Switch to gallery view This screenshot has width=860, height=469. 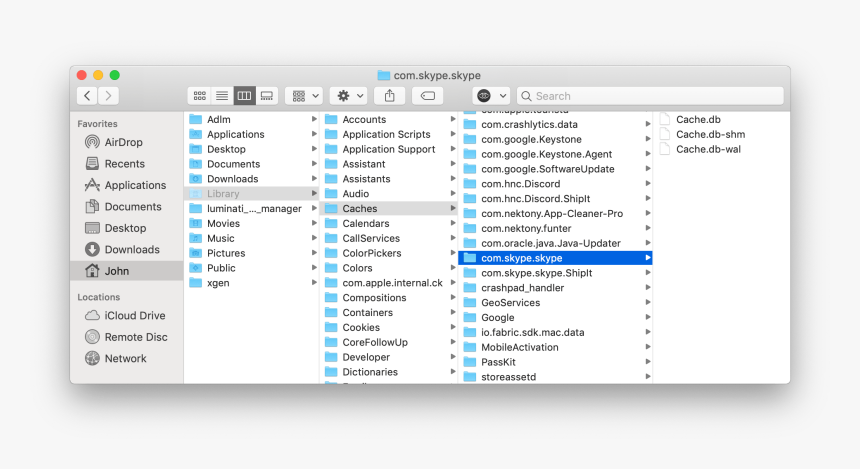pyautogui.click(x=267, y=96)
